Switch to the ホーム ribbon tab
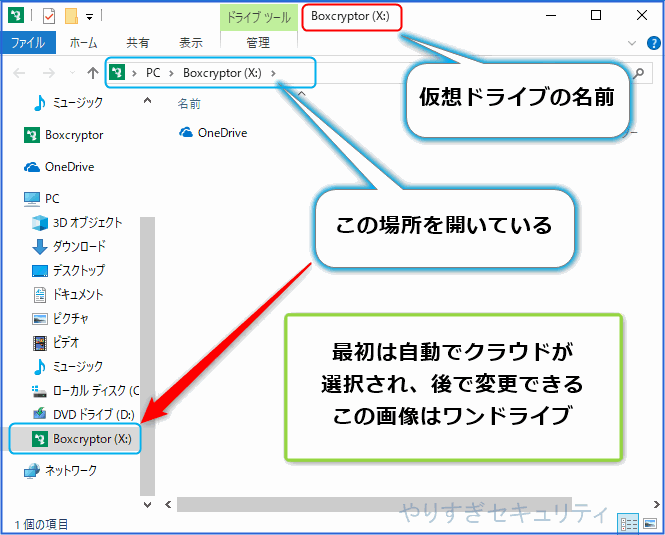 83,42
